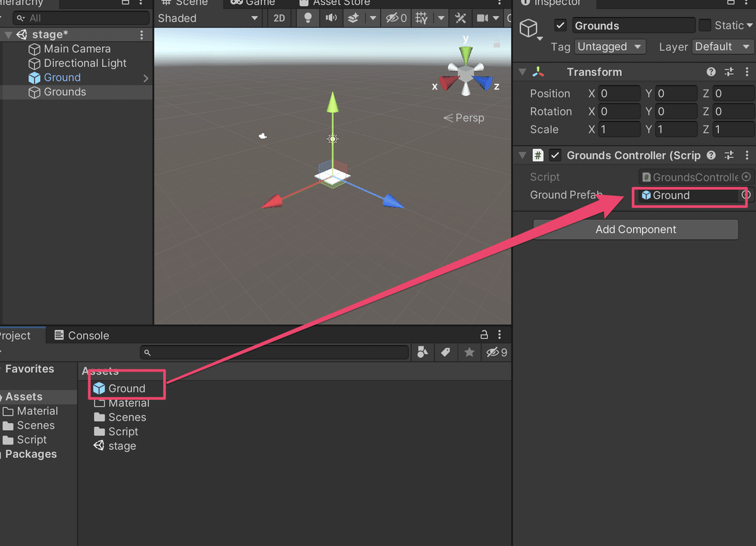Select stage scene asset
Viewport: 756px width, 546px height.
(x=115, y=446)
